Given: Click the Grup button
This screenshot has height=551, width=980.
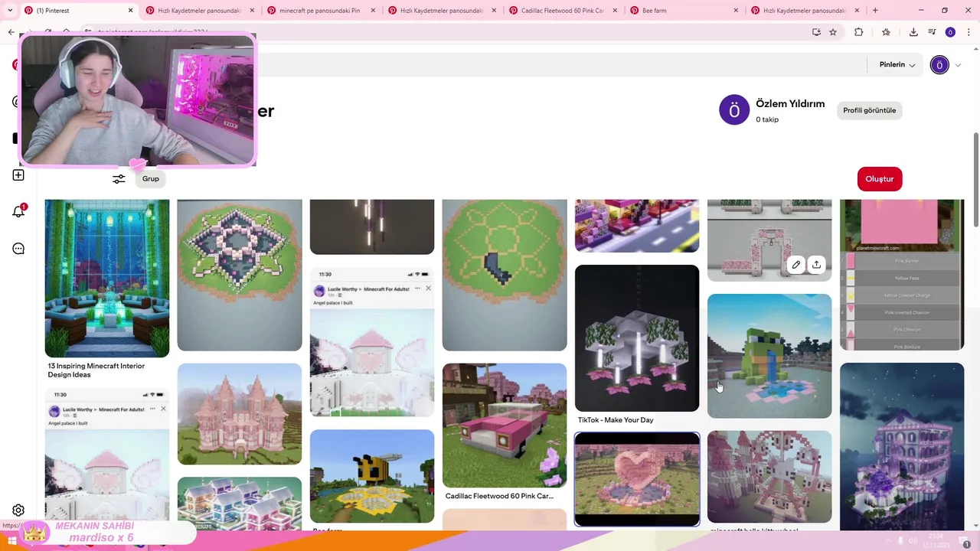Looking at the screenshot, I should tap(150, 178).
